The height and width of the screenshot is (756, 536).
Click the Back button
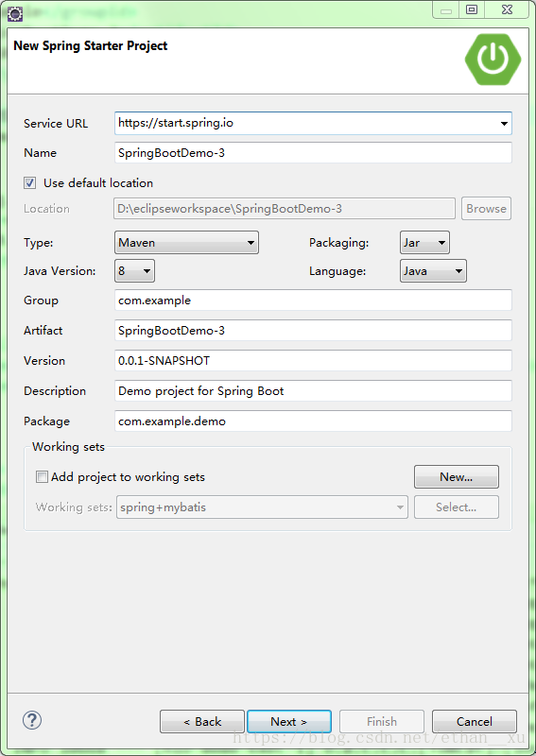coord(202,721)
